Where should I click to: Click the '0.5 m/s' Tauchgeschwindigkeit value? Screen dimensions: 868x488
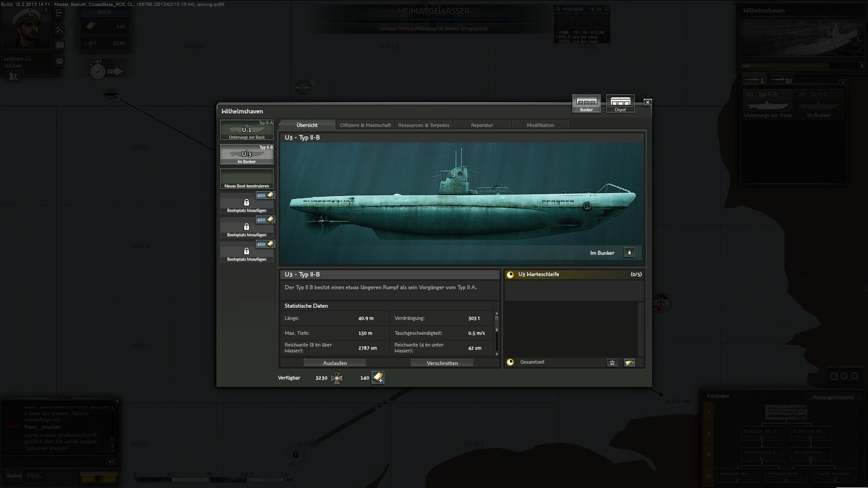[x=476, y=333]
